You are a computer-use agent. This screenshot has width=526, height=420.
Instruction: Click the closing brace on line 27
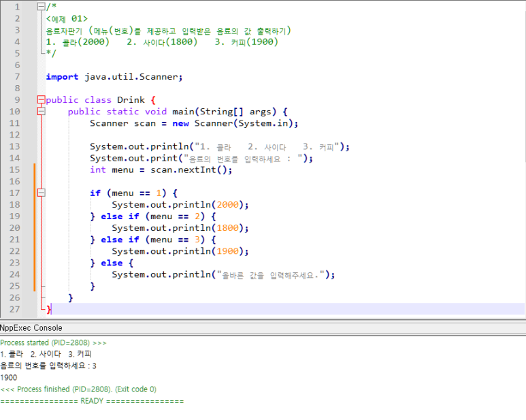point(48,309)
